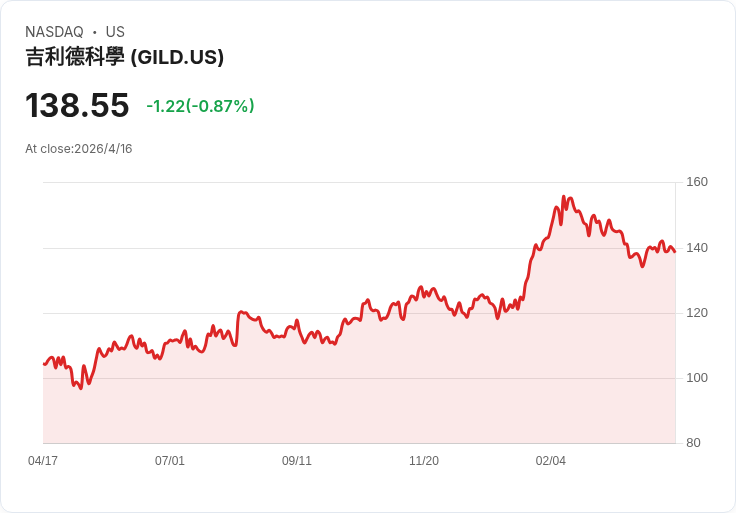Click the right end of the red price line
Image resolution: width=736 pixels, height=513 pixels.
[x=674, y=251]
